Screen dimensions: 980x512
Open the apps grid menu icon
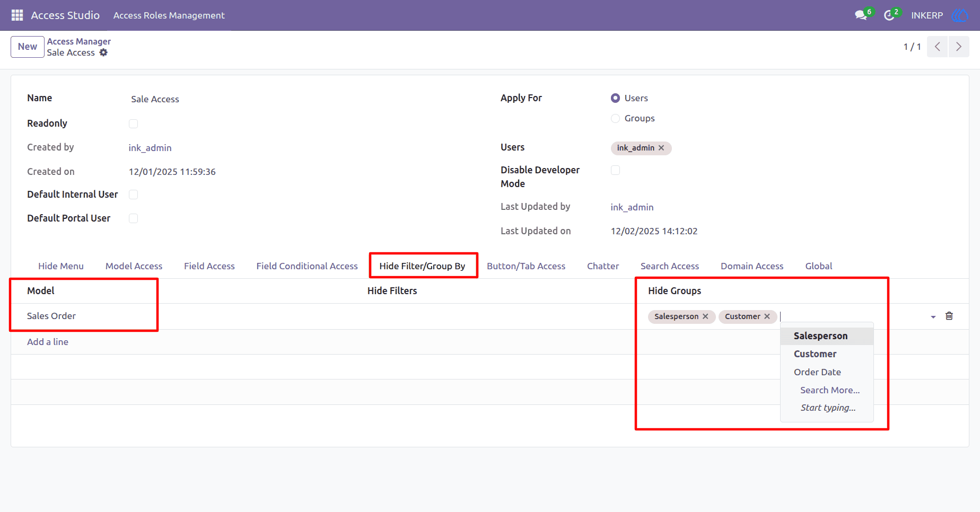[17, 15]
